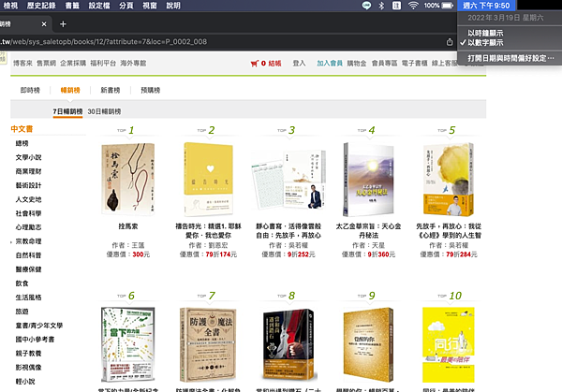Select 生活風格 category

pyautogui.click(x=28, y=298)
